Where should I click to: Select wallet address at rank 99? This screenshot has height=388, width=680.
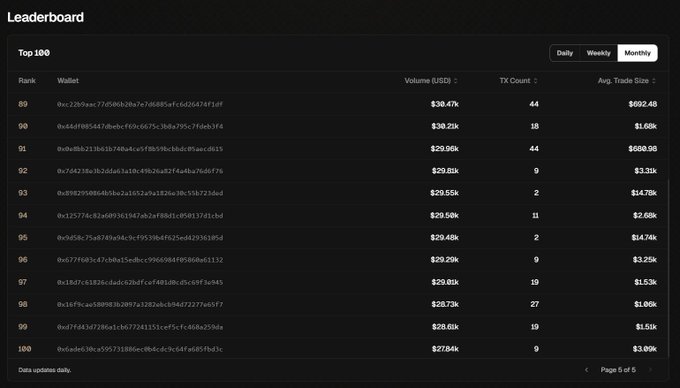(140, 327)
